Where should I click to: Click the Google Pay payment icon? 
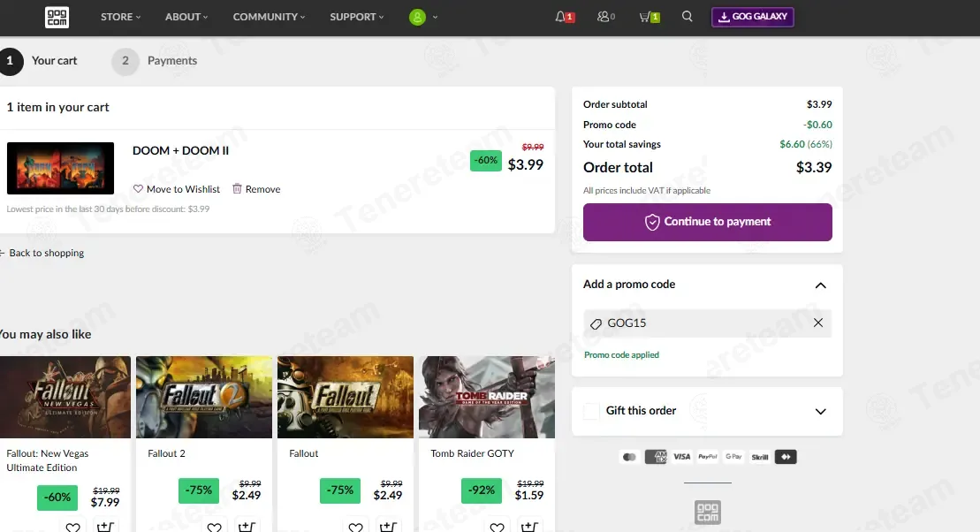coord(733,457)
